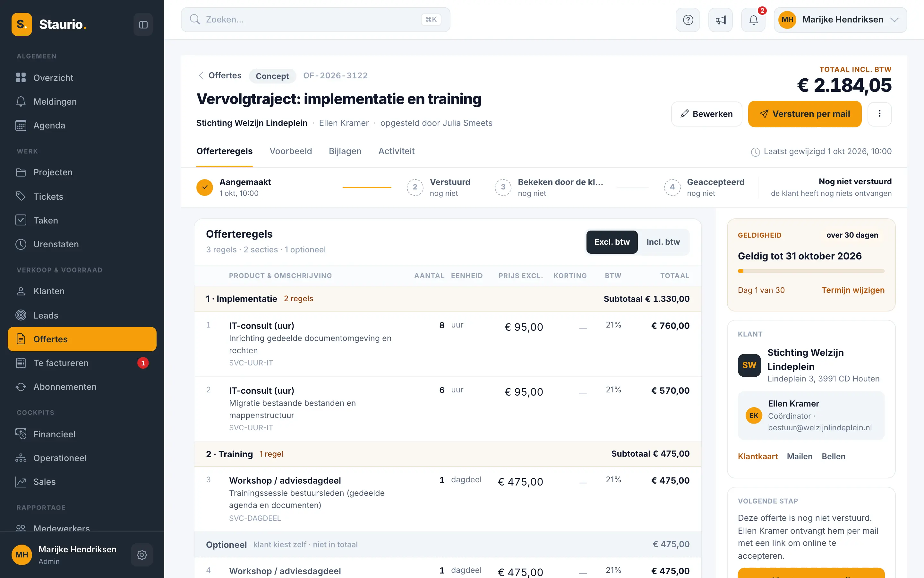Open settings gear next to Marijke Hendriksen
The height and width of the screenshot is (578, 924).
coord(142,555)
